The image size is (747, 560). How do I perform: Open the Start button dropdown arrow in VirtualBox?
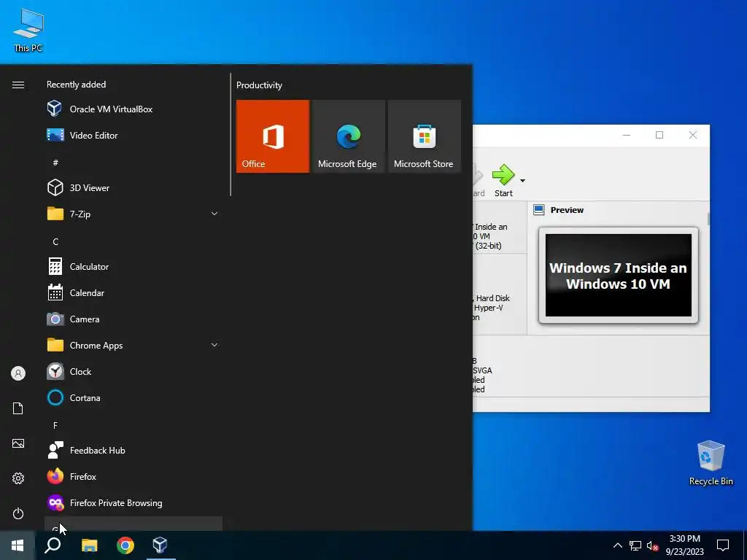(x=522, y=181)
